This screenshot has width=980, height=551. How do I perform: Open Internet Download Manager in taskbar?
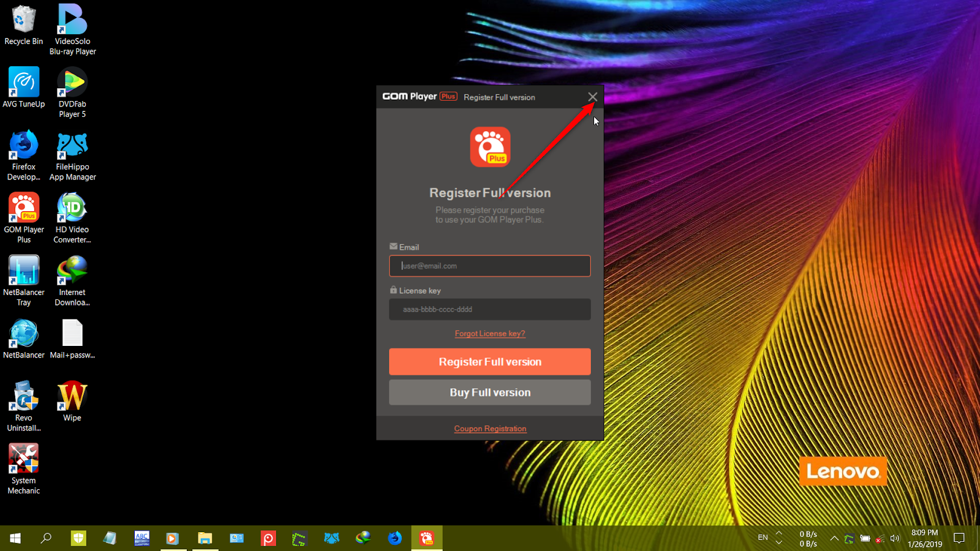pos(363,538)
